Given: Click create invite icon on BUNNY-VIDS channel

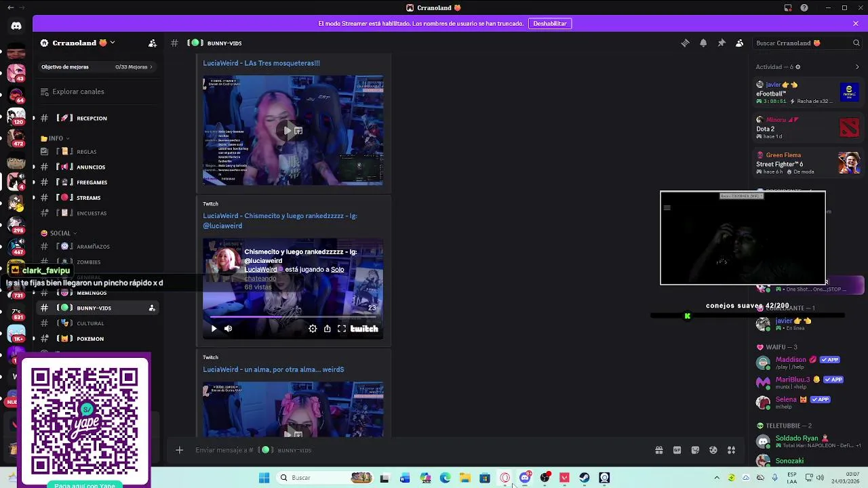Looking at the screenshot, I should pyautogui.click(x=152, y=308).
